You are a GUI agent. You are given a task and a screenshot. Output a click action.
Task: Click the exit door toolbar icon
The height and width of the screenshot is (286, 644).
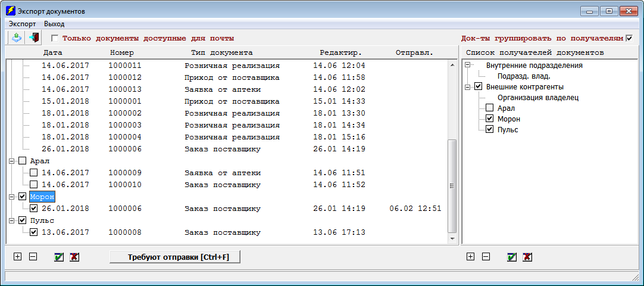tap(34, 38)
